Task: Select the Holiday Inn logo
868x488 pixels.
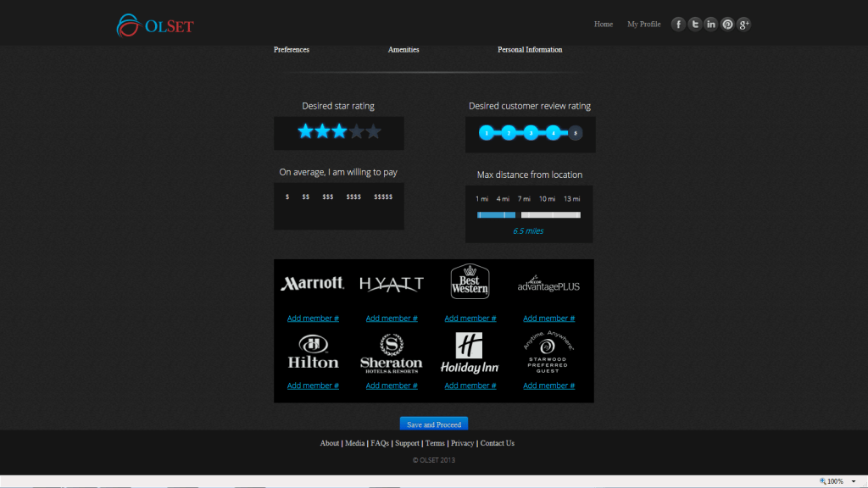Action: click(470, 353)
